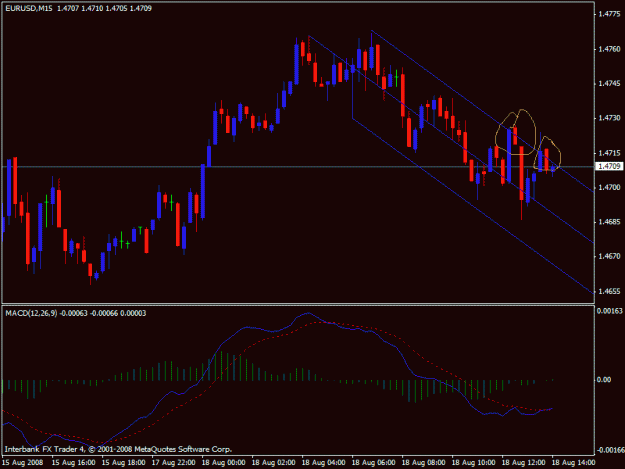Click the 0.00 MACD zero level label
Image resolution: width=625 pixels, height=469 pixels.
tap(604, 380)
